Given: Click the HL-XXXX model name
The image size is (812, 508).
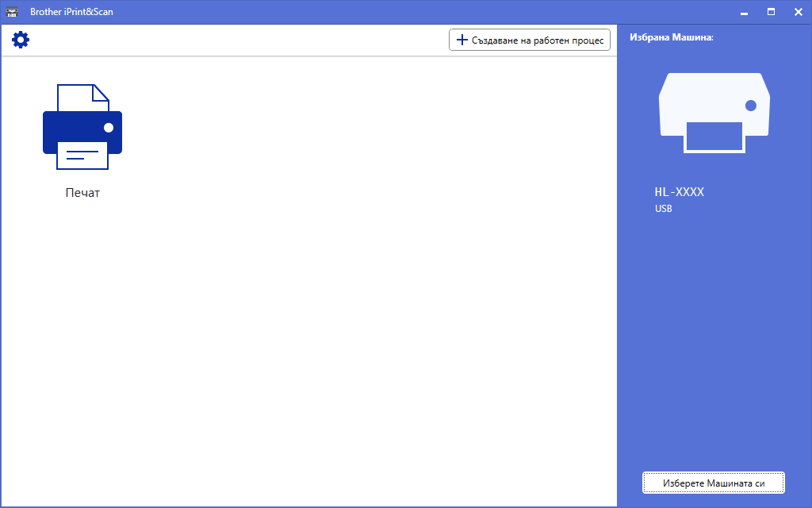Looking at the screenshot, I should pyautogui.click(x=679, y=192).
